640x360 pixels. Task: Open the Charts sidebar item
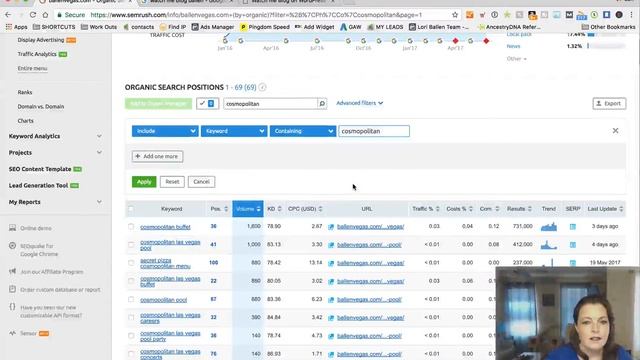(x=25, y=121)
